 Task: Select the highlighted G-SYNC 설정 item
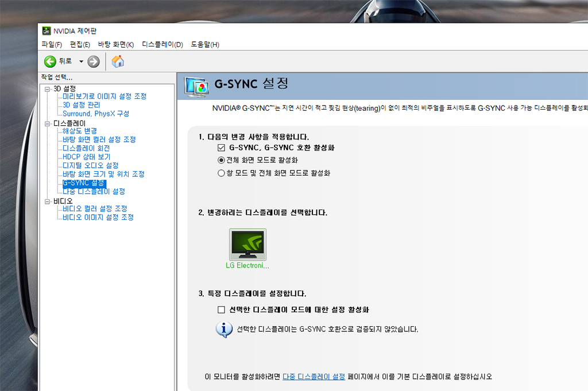84,183
